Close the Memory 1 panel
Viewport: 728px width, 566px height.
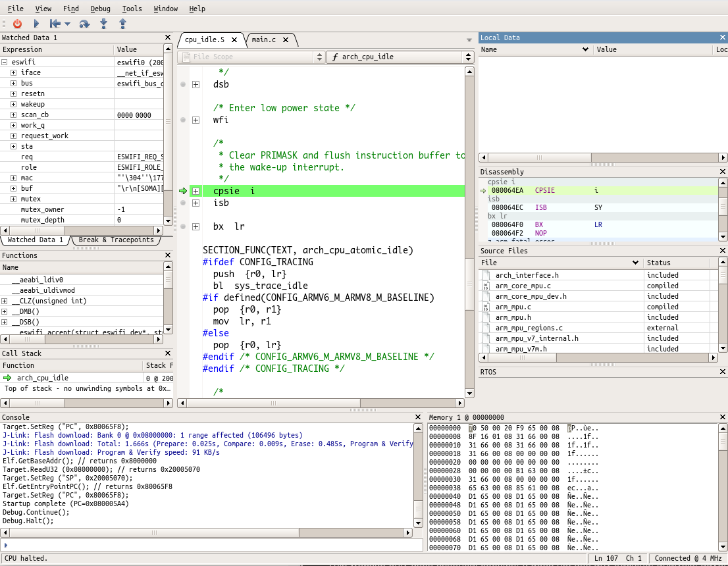[x=723, y=417]
